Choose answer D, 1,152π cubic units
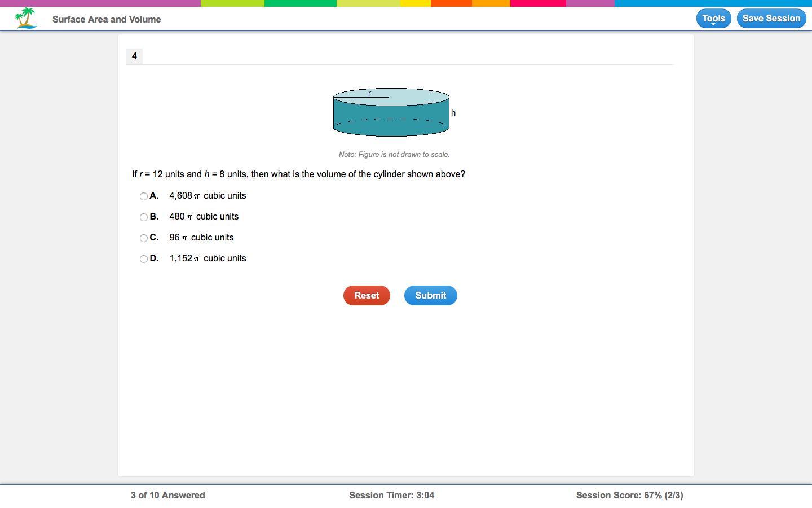 [x=144, y=259]
